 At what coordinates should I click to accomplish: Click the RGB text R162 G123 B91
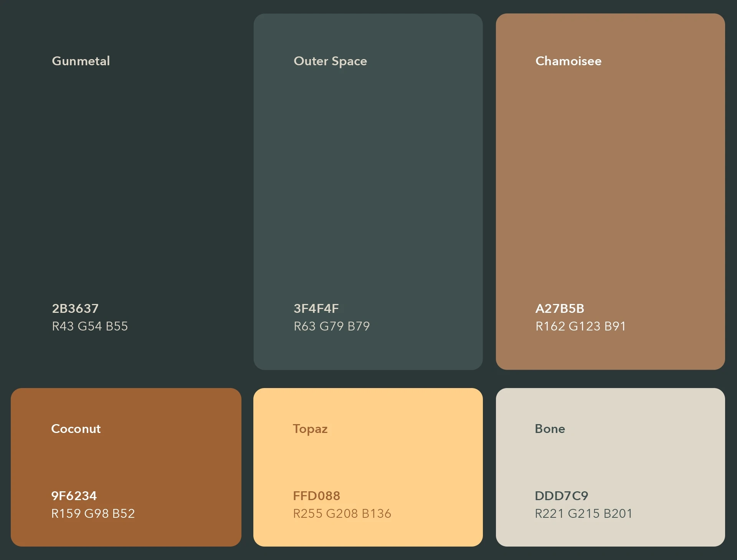[580, 326]
